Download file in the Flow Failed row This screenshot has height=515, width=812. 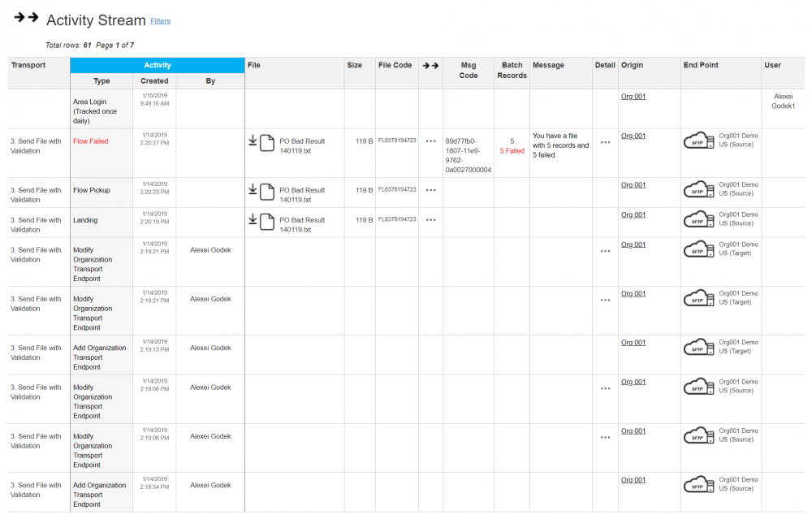253,141
